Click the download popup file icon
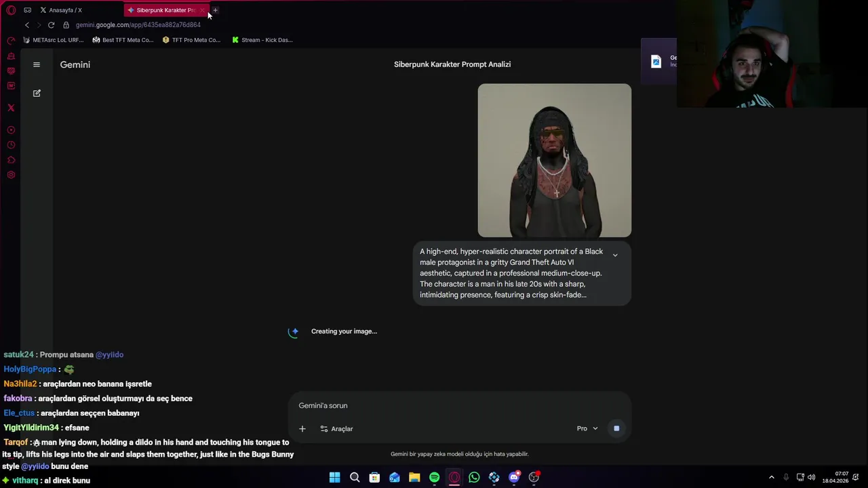Image resolution: width=868 pixels, height=488 pixels. (656, 61)
